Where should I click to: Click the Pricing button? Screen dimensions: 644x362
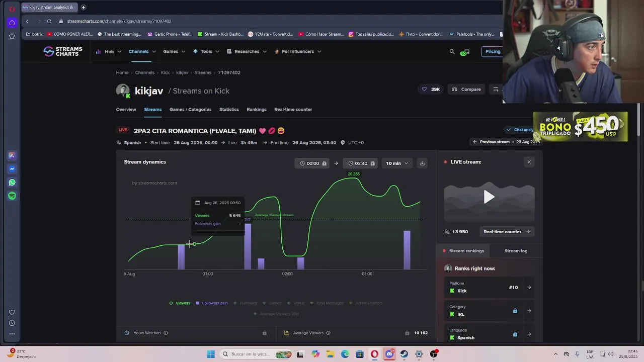493,51
